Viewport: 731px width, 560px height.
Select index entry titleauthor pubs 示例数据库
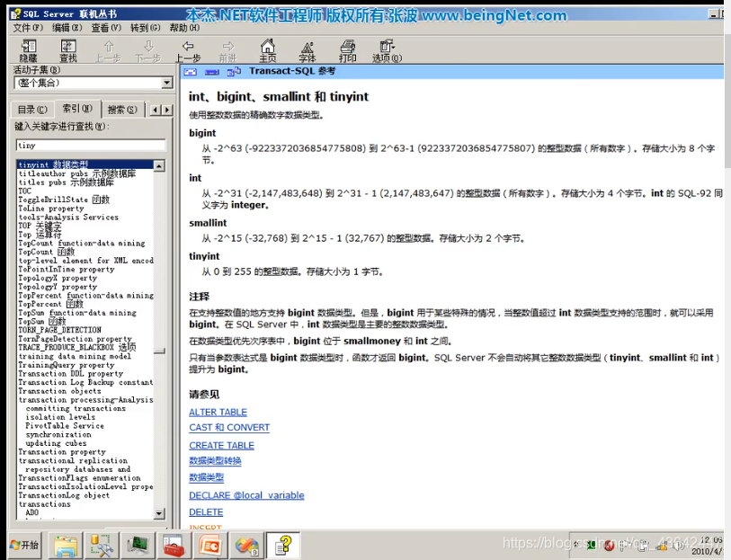[77, 173]
